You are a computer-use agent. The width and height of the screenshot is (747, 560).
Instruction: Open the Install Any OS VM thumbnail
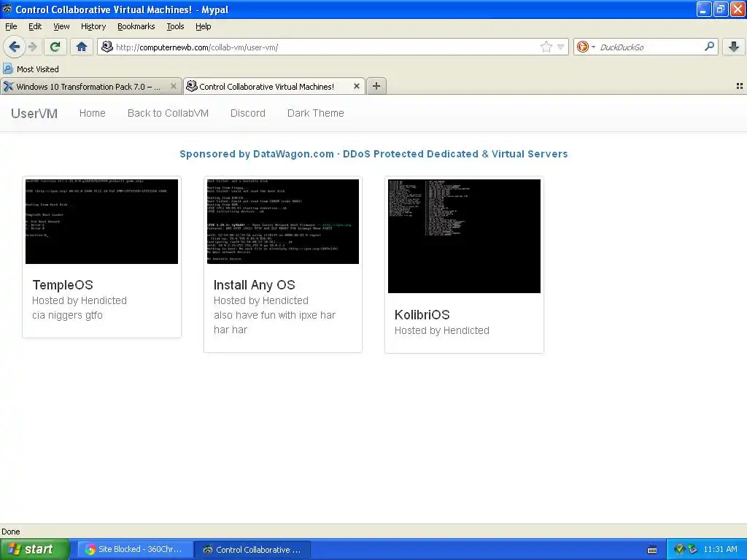[x=283, y=222]
